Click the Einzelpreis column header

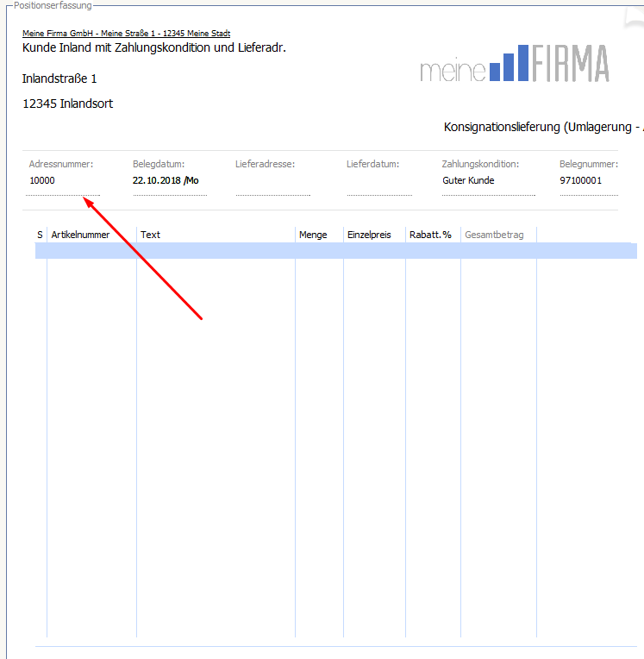(x=374, y=235)
